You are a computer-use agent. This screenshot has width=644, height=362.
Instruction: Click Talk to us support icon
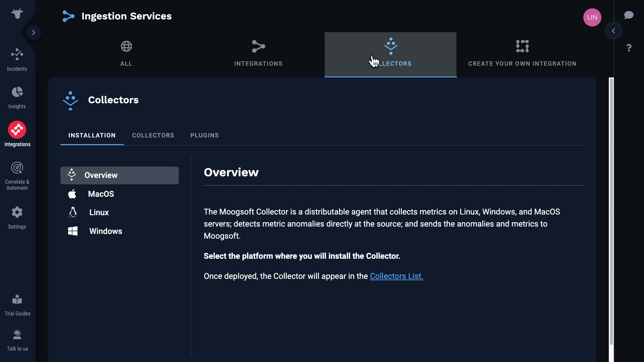(x=17, y=335)
